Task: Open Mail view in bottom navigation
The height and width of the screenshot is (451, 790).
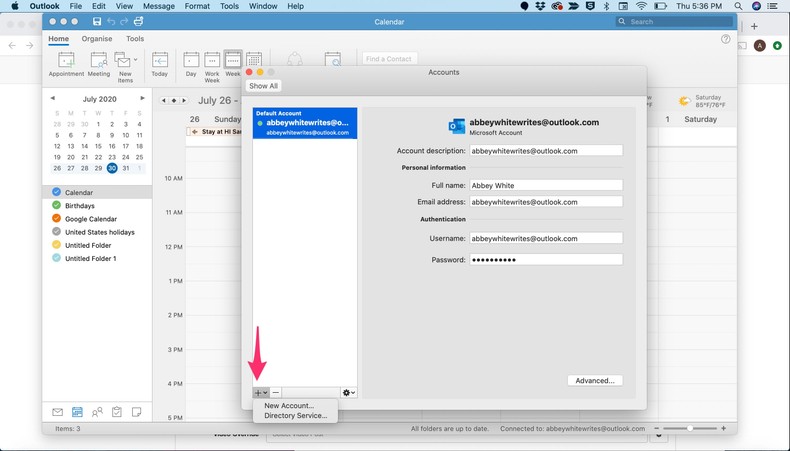Action: click(57, 412)
